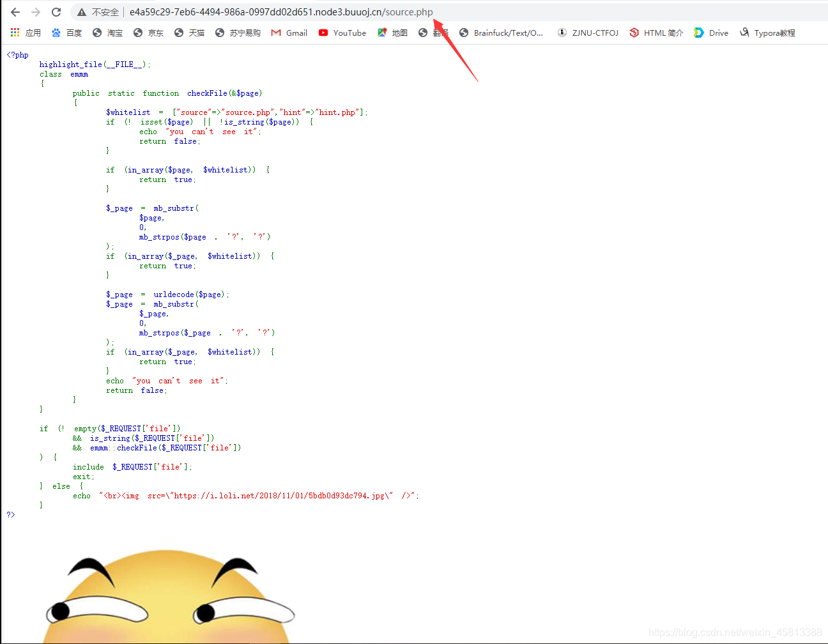
Task: Click the "class emmm" line
Action: (x=64, y=74)
